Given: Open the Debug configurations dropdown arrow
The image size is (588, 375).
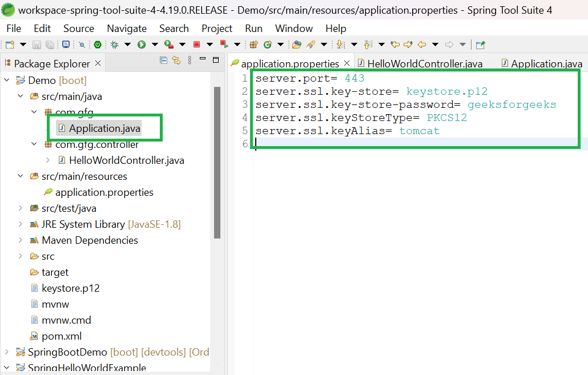Looking at the screenshot, I should pyautogui.click(x=127, y=45).
